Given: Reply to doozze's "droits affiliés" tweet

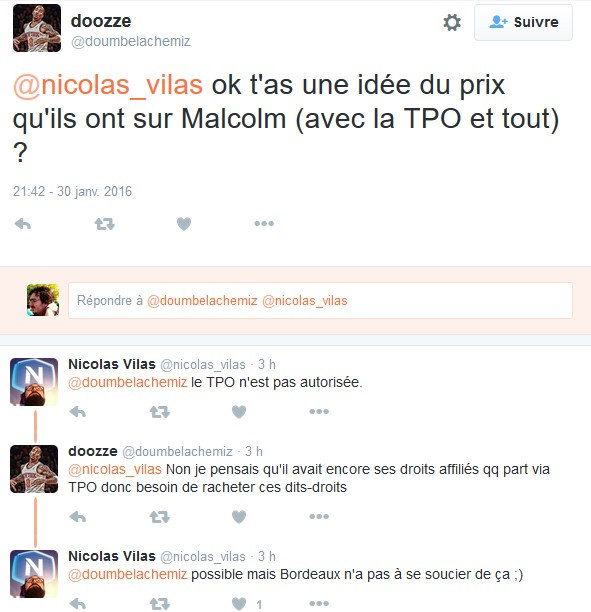Looking at the screenshot, I should coord(78,517).
